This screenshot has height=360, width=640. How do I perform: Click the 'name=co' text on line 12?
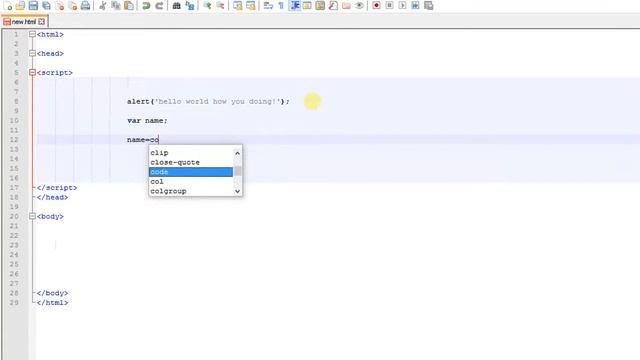tap(143, 140)
